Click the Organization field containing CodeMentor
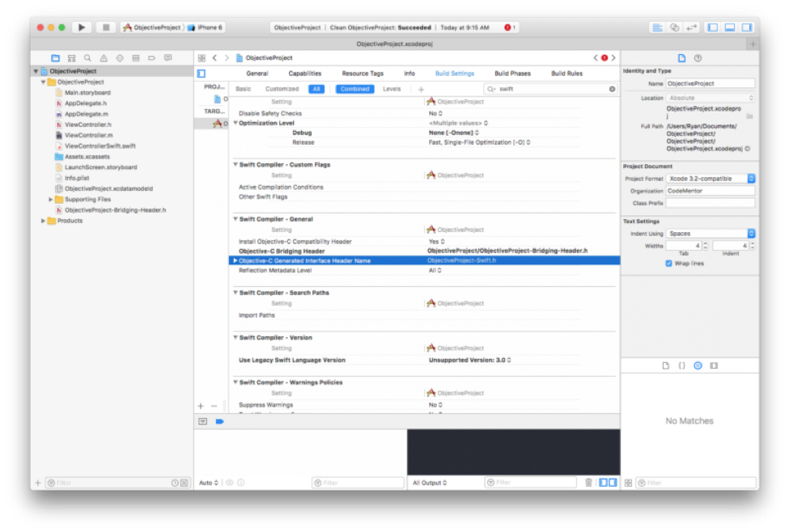Screen dimensions: 789x532 (x=711, y=191)
